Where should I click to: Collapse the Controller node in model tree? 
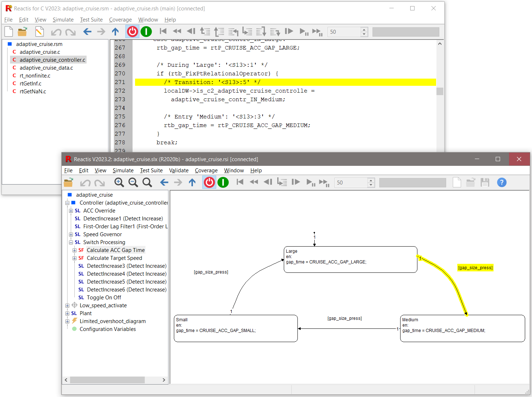click(67, 203)
